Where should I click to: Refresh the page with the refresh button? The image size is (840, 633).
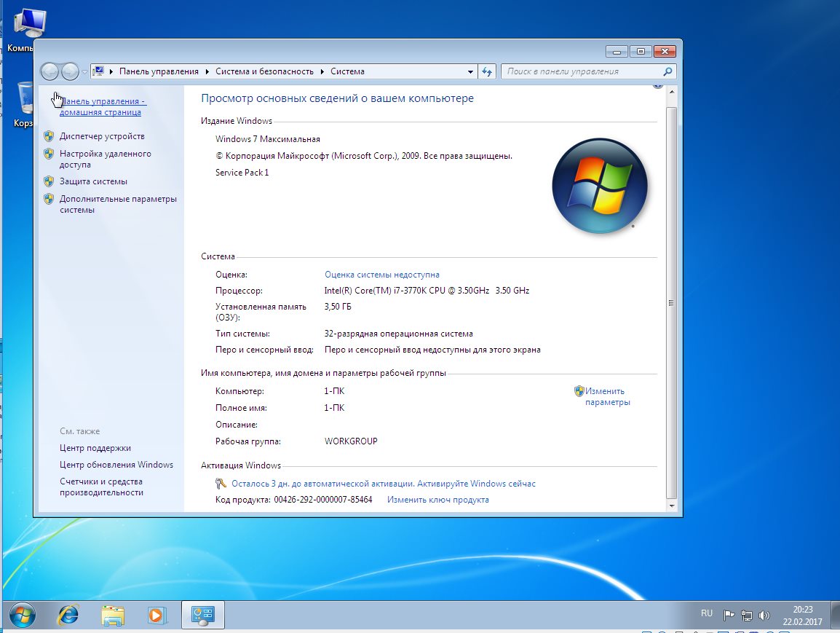tap(486, 72)
